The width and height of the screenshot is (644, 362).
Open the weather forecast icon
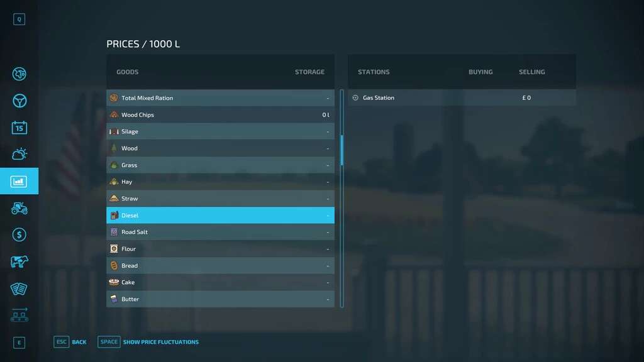coord(19,154)
